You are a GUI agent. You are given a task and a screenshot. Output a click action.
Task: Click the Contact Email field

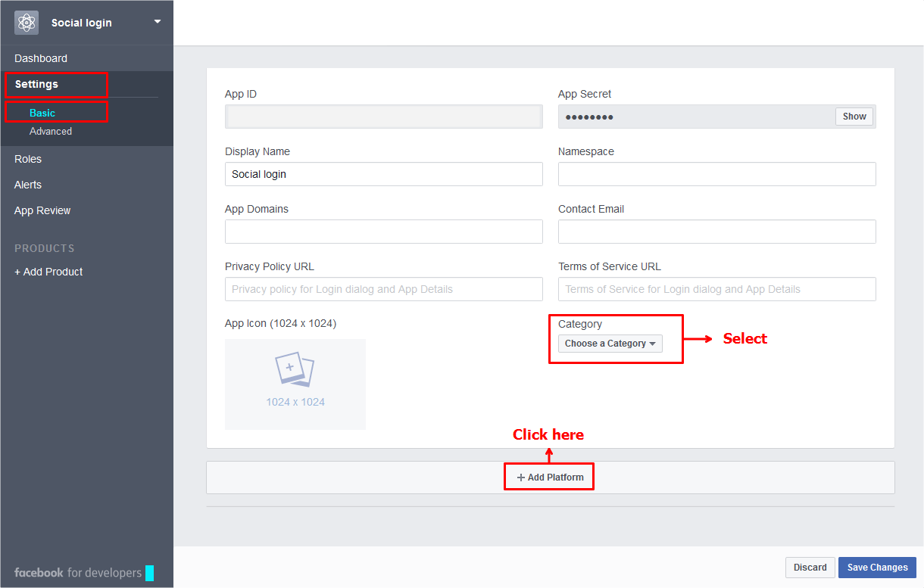(716, 232)
